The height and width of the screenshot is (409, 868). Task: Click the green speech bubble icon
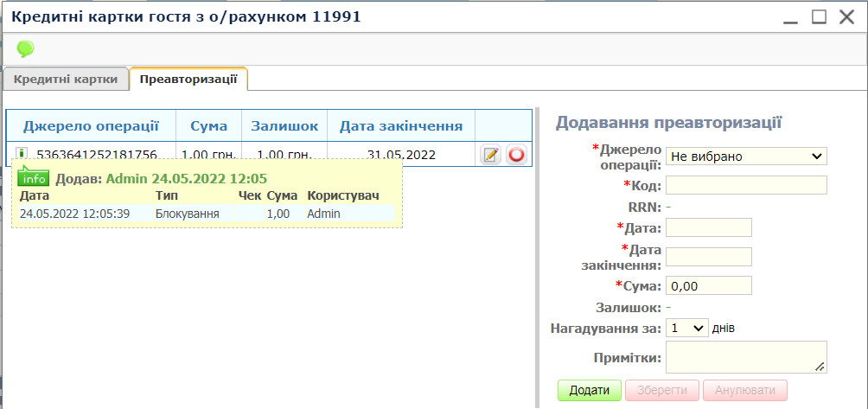pos(25,49)
